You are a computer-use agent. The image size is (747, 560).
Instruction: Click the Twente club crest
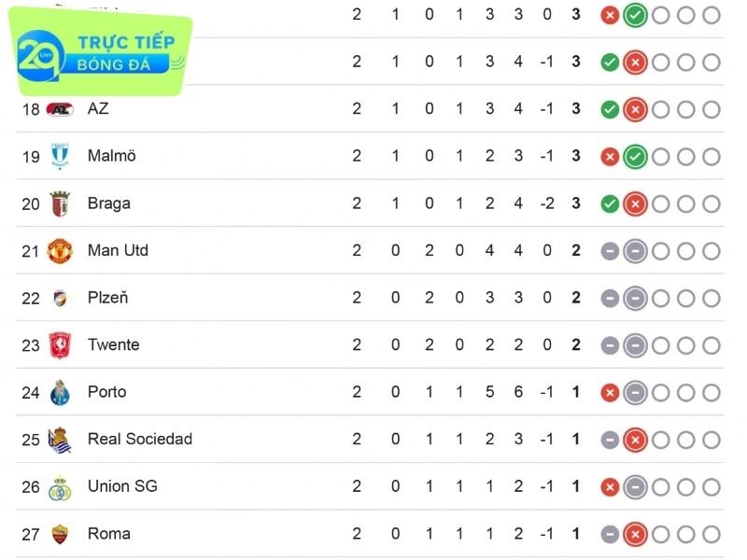[x=60, y=344]
